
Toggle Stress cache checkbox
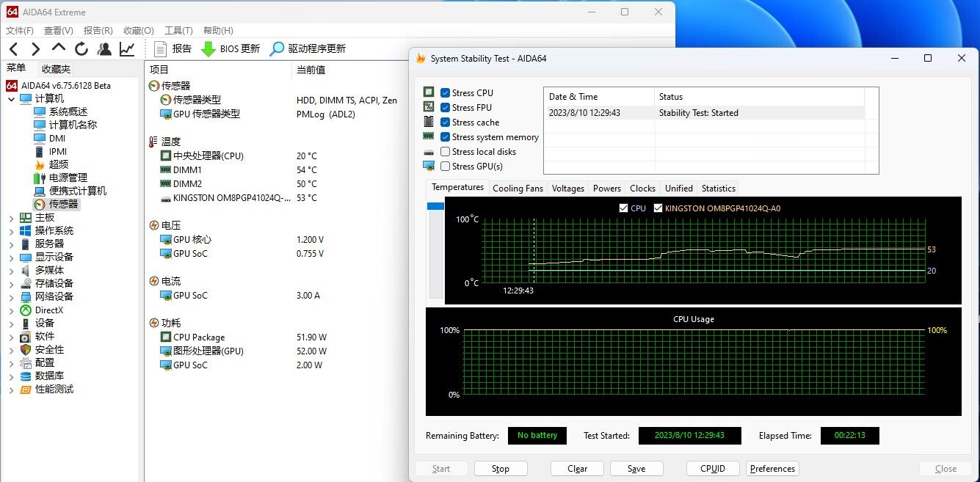coord(445,122)
